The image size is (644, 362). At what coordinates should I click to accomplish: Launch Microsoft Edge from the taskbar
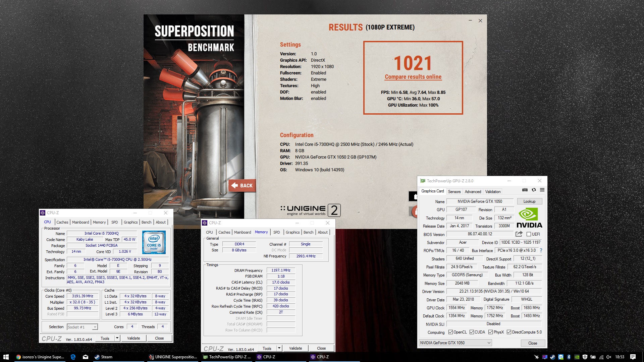point(73,357)
